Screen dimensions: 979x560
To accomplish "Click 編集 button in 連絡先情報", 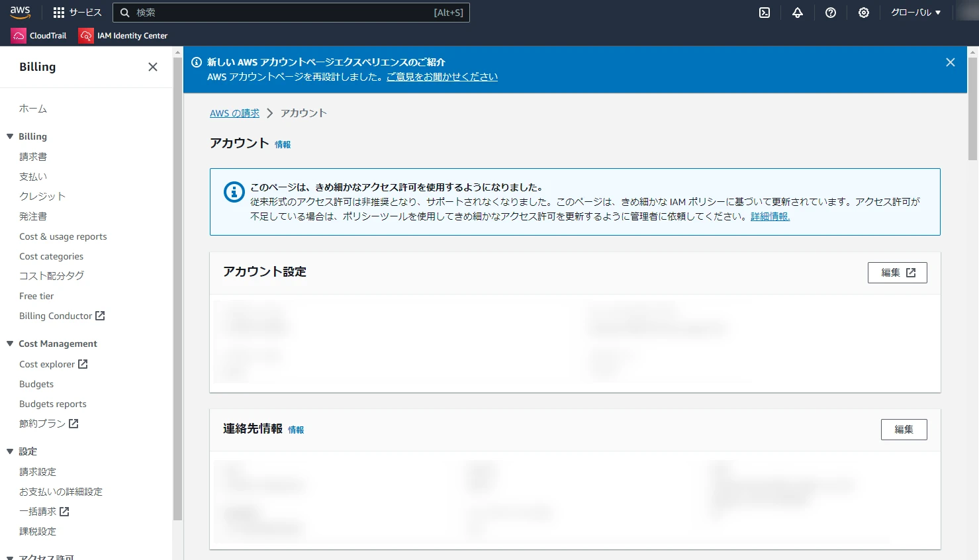I will pyautogui.click(x=904, y=430).
